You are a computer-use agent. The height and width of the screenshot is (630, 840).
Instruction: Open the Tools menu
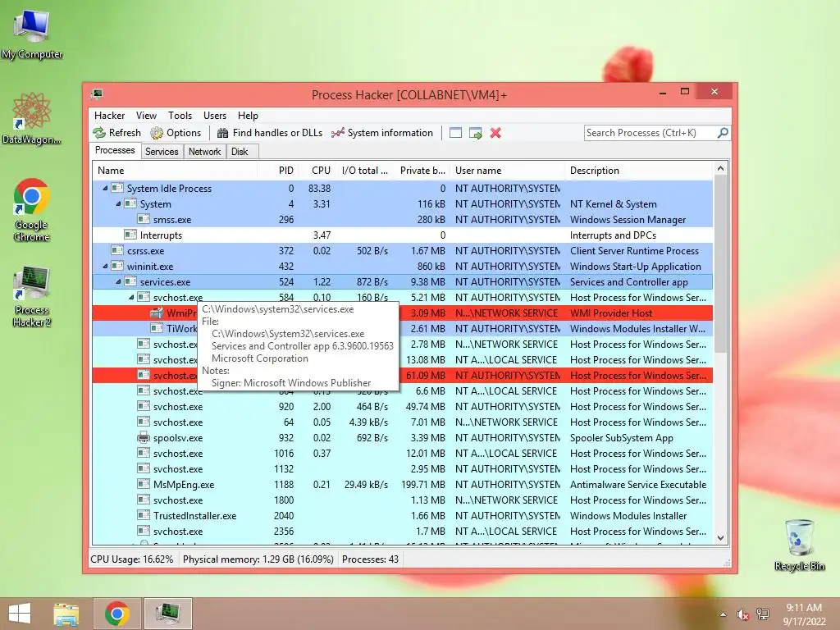coord(180,115)
